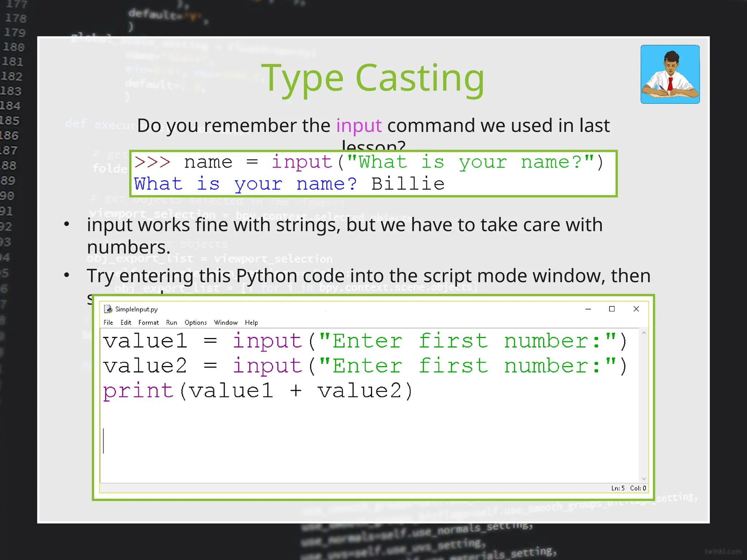
Task: Click the '>>> name = input' shell line
Action: click(x=369, y=162)
